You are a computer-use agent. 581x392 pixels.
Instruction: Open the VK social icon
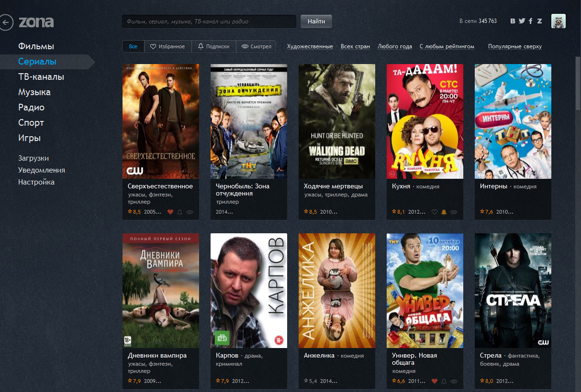coord(513,21)
